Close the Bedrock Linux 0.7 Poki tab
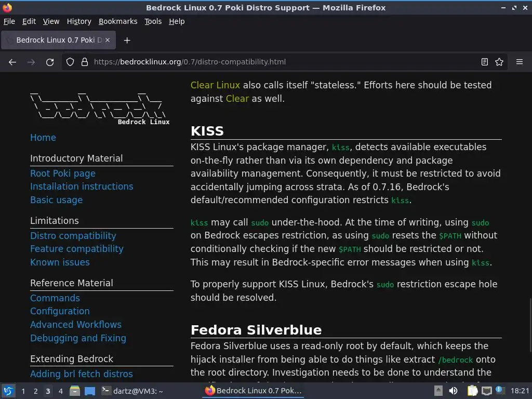This screenshot has height=399, width=532. tap(108, 40)
